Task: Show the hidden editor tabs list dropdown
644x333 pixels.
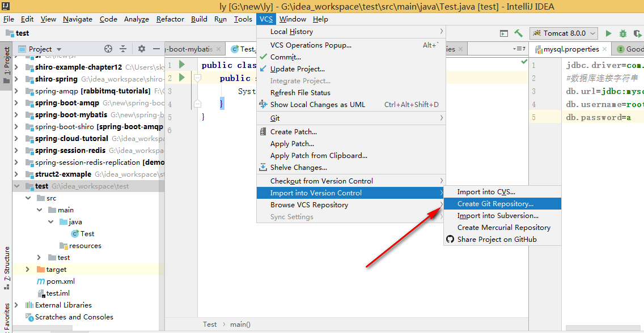Action: point(519,49)
